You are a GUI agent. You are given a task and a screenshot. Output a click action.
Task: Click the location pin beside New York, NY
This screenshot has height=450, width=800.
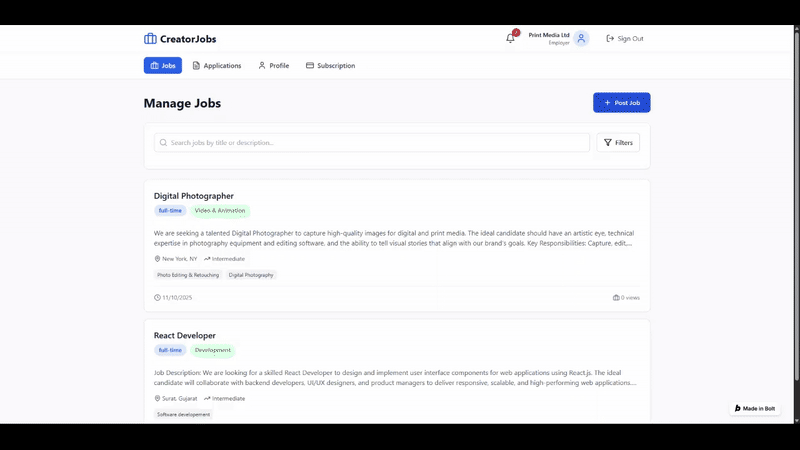[157, 259]
